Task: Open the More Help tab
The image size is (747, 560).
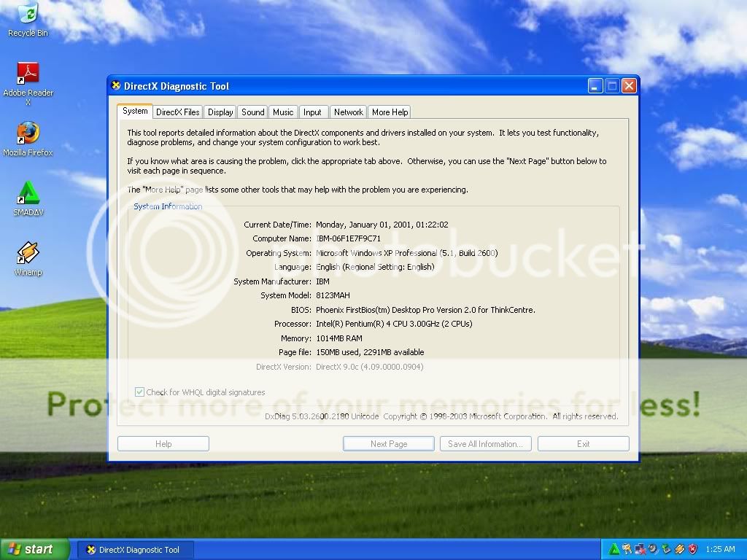Action: (x=390, y=112)
